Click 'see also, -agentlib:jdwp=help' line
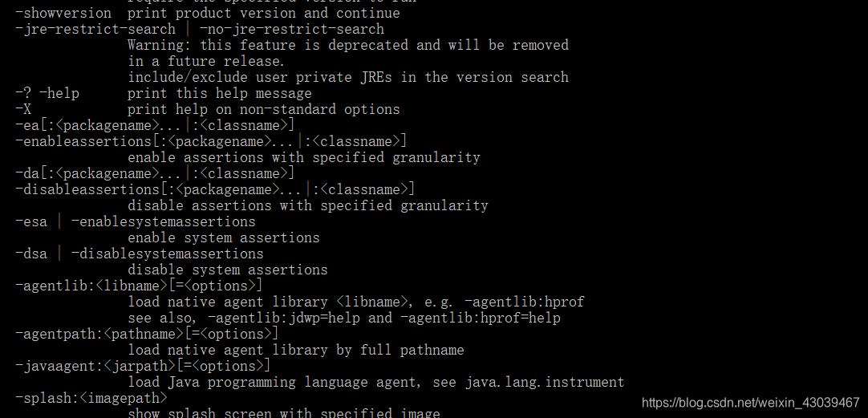This screenshot has height=418, width=868. pyautogui.click(x=344, y=318)
